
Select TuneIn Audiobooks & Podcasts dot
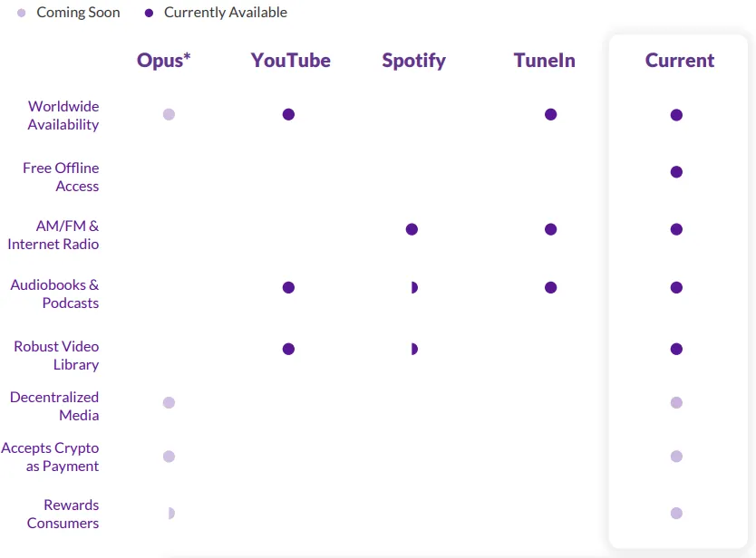(x=550, y=287)
